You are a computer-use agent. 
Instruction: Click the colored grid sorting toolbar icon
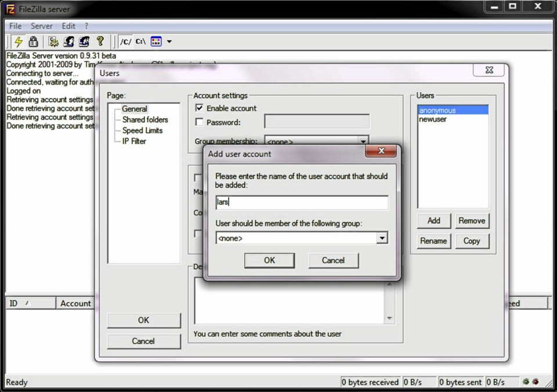coord(156,41)
